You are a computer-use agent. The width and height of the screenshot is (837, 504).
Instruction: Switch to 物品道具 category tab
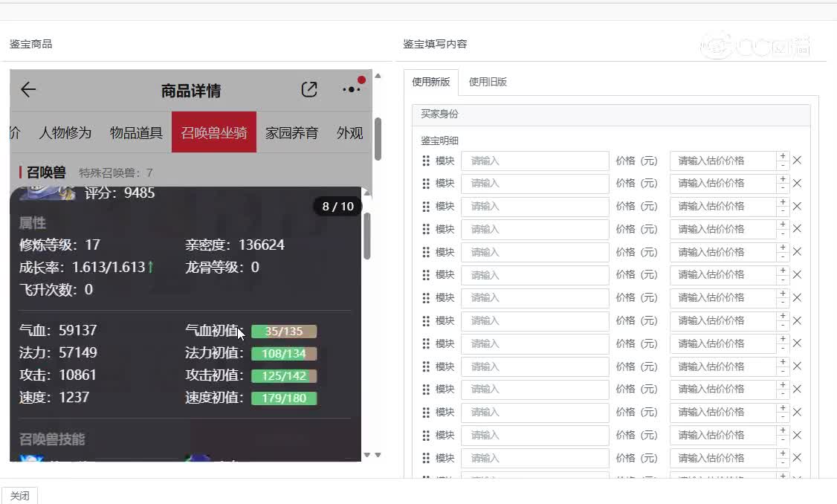tap(136, 132)
